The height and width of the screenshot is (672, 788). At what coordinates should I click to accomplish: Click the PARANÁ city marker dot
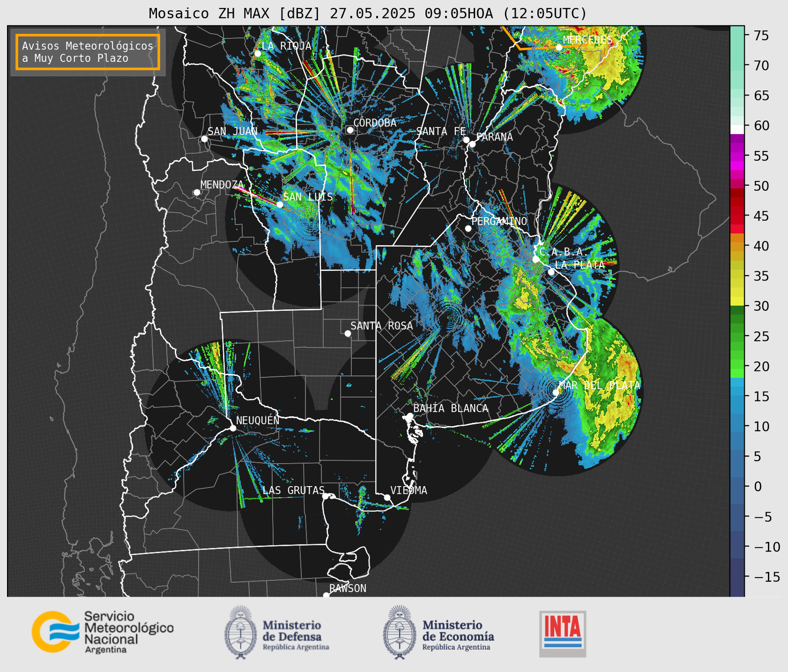point(472,144)
